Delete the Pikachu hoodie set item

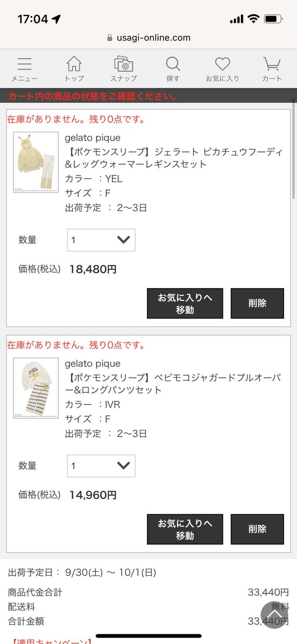coord(257,303)
